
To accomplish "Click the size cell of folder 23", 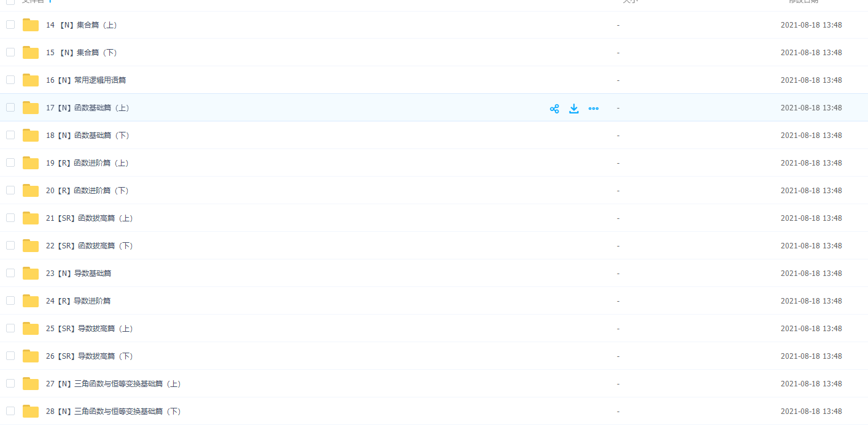I will point(618,274).
